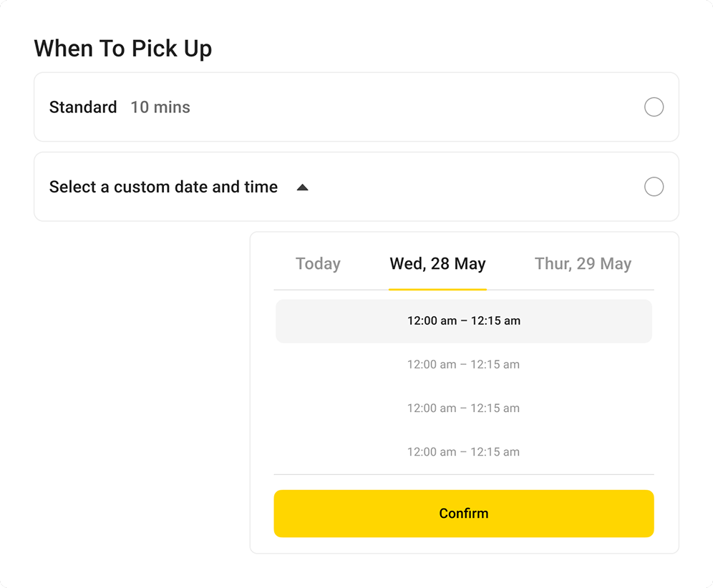The width and height of the screenshot is (713, 588).
Task: Click the Select a custom date and time label
Action: [163, 187]
